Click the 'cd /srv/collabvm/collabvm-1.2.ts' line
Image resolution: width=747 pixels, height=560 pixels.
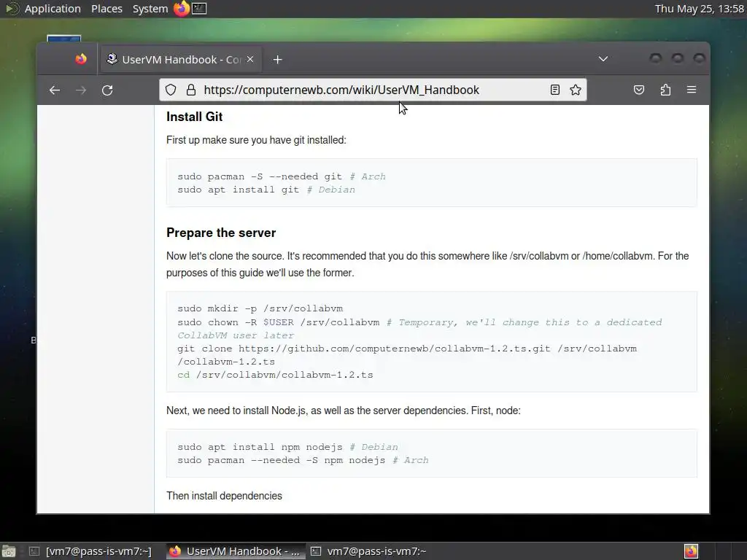click(275, 375)
